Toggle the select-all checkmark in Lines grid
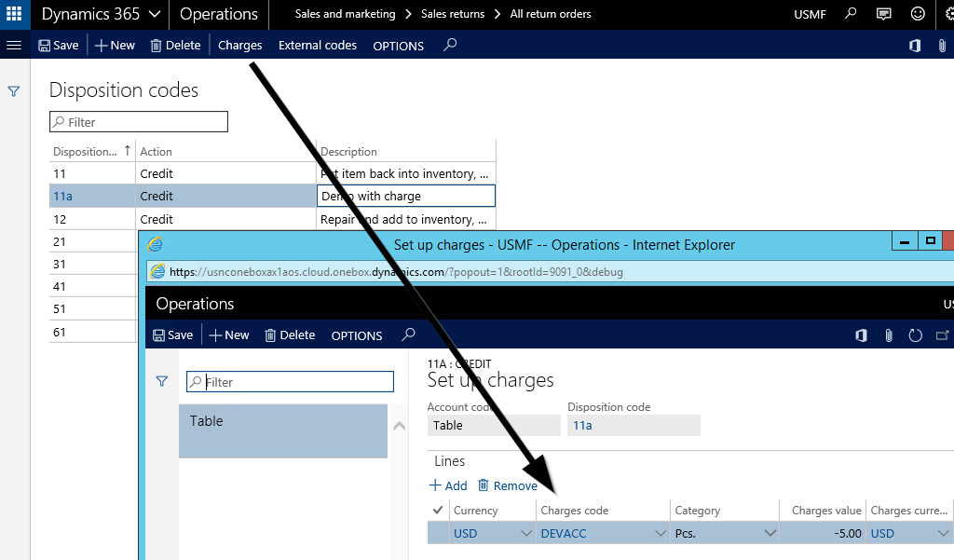954x560 pixels. (x=438, y=510)
